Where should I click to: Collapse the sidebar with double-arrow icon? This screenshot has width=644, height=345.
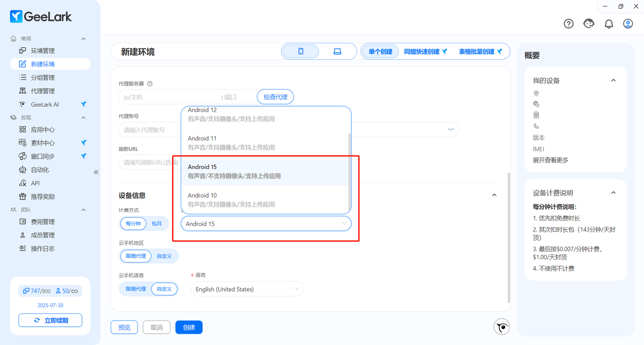(96, 172)
